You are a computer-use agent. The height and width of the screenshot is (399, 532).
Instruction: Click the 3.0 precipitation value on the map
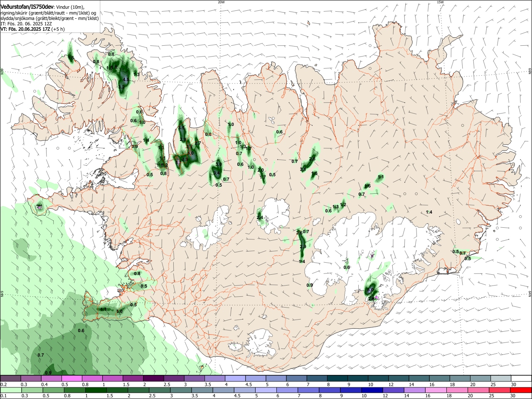click(219, 165)
